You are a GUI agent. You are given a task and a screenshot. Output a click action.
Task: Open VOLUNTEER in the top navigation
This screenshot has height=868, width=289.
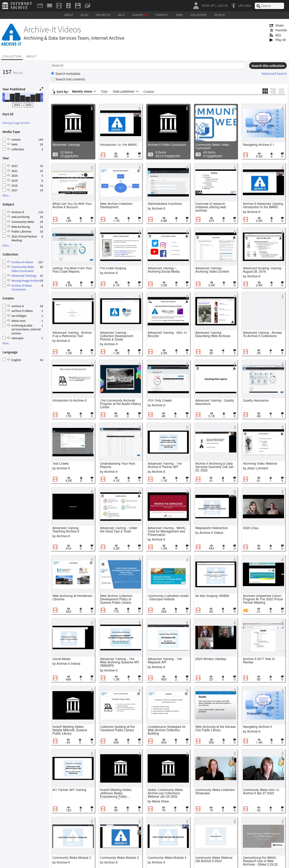click(x=198, y=15)
